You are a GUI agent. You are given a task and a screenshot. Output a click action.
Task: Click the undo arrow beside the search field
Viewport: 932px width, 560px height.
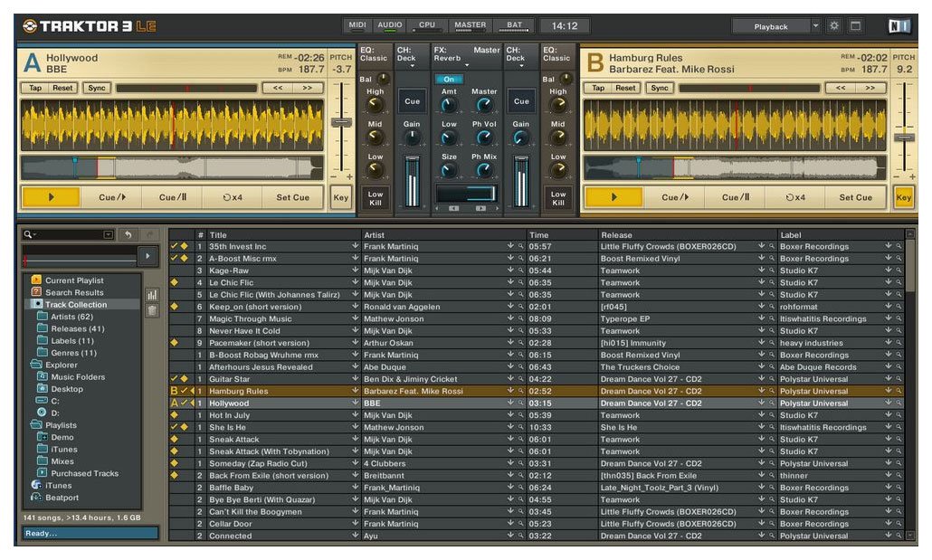pos(128,234)
